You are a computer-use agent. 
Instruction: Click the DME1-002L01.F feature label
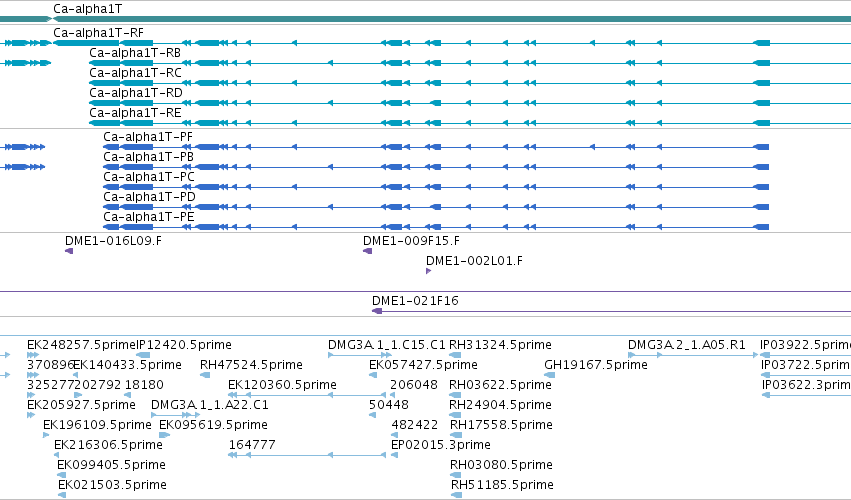[474, 261]
